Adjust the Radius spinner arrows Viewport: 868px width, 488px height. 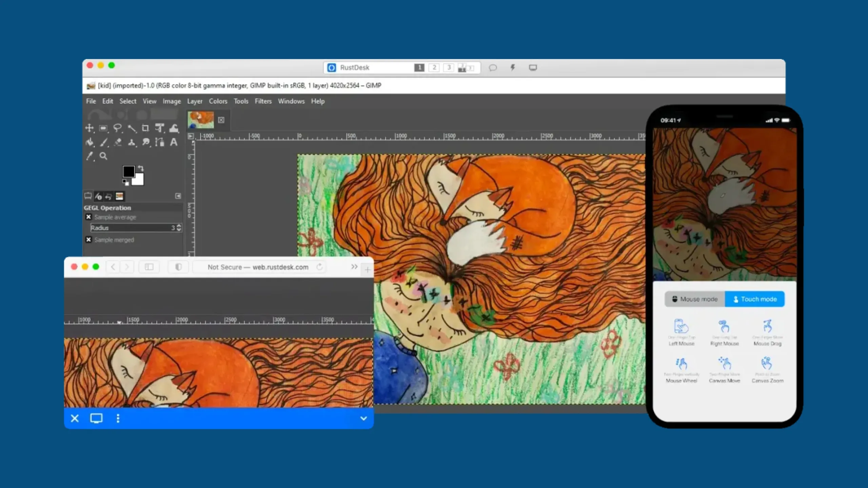click(179, 228)
